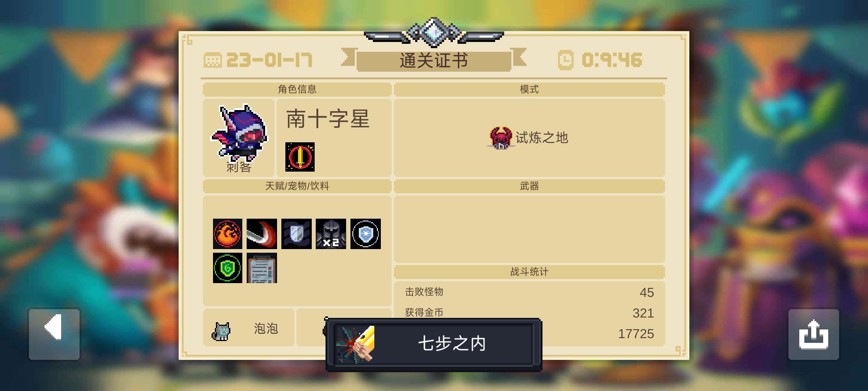Tap the 通关证书 title banner
The image size is (868, 391).
(x=434, y=60)
